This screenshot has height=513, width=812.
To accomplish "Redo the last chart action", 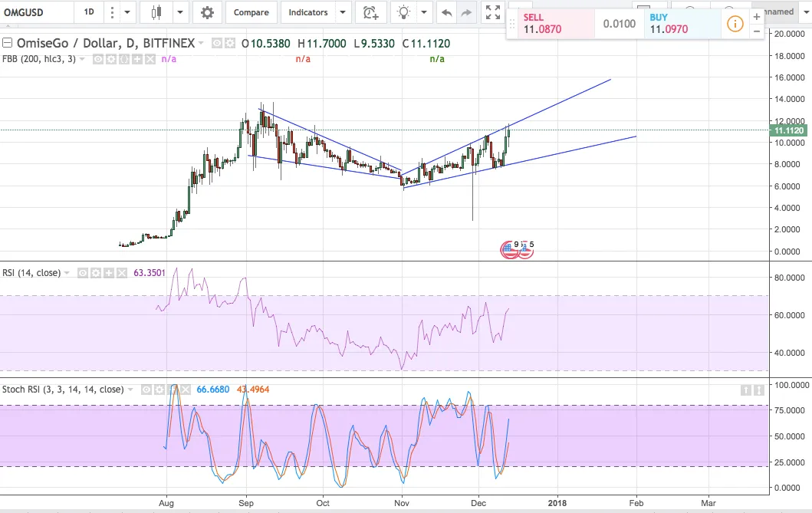I will (467, 12).
